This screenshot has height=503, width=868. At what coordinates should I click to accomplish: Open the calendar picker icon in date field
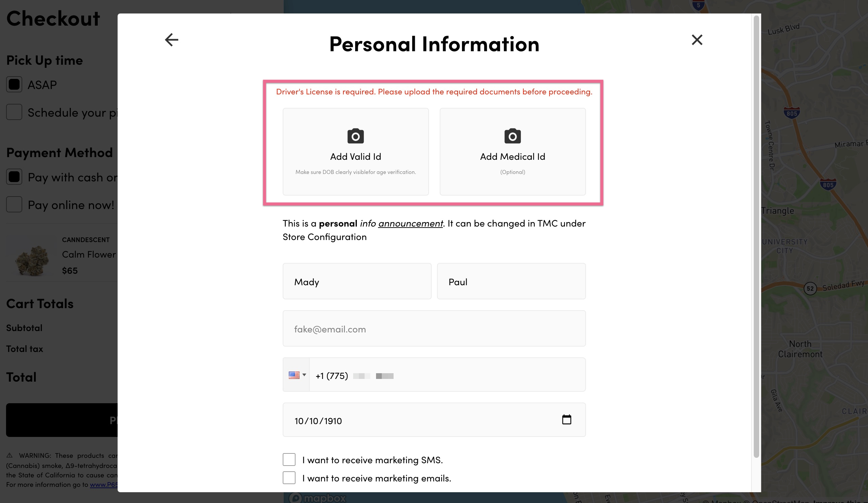pyautogui.click(x=567, y=419)
